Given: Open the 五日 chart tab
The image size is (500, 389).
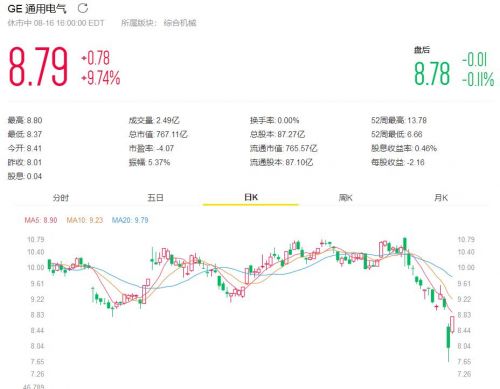Looking at the screenshot, I should pyautogui.click(x=155, y=198).
